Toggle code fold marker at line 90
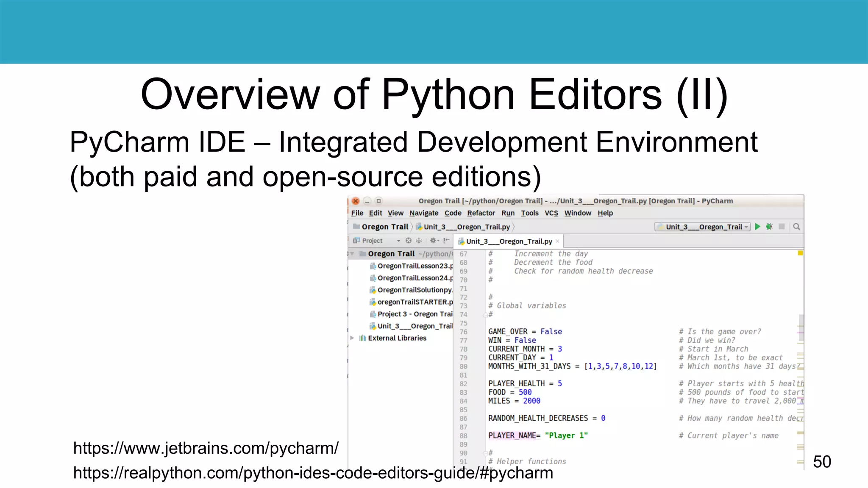Image resolution: width=868 pixels, height=488 pixels. [485, 453]
